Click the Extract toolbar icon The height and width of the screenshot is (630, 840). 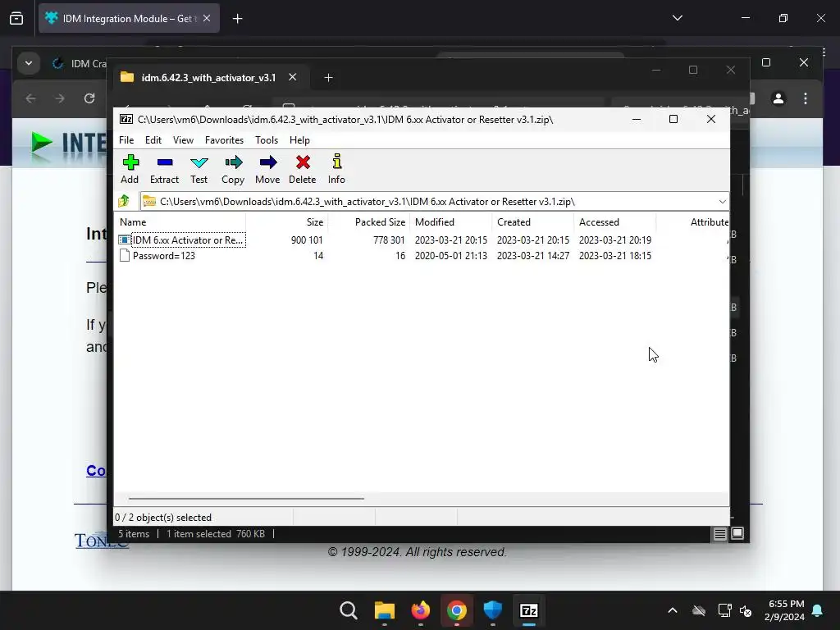pos(164,169)
